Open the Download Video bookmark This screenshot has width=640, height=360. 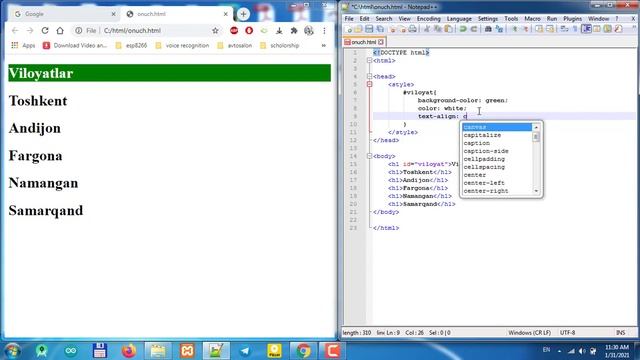coord(75,45)
